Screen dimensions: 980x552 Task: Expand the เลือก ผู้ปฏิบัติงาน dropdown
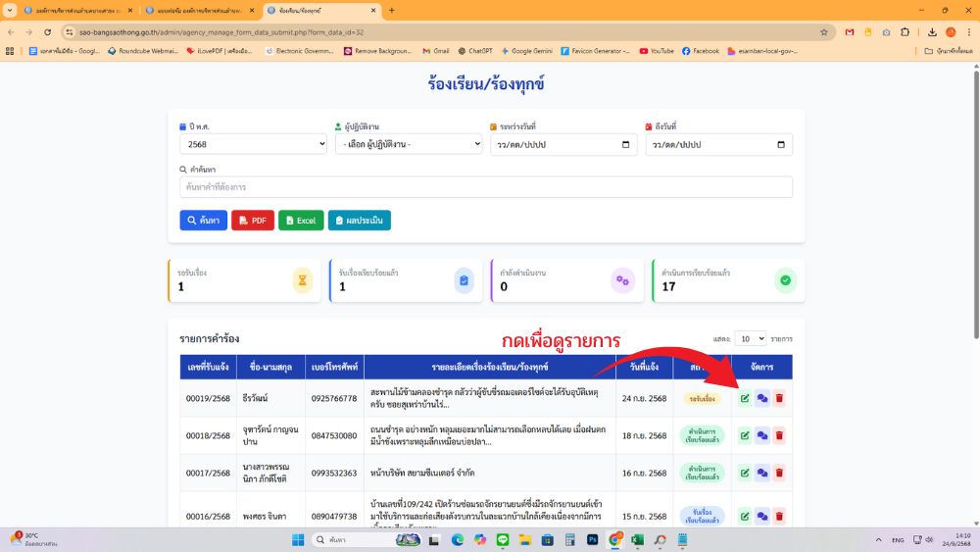pyautogui.click(x=409, y=145)
